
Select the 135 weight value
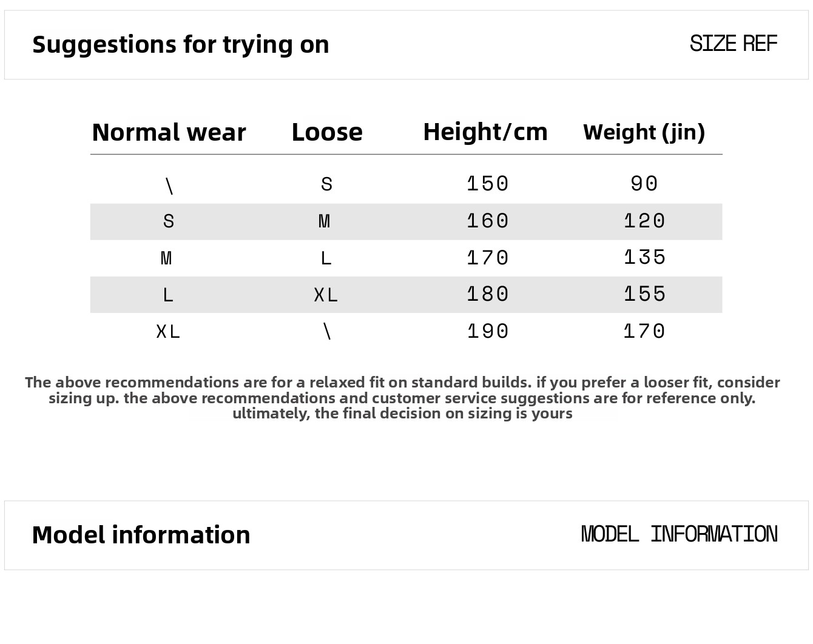coord(644,258)
